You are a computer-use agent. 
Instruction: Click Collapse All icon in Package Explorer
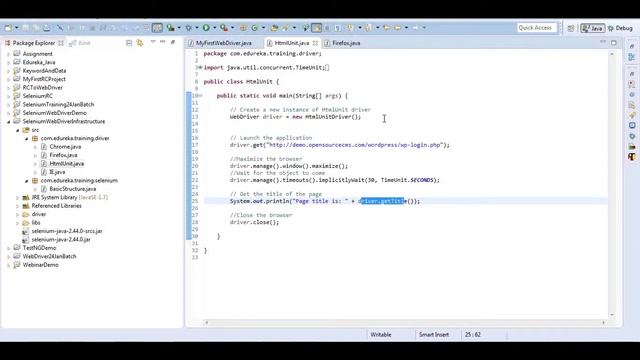click(129, 43)
